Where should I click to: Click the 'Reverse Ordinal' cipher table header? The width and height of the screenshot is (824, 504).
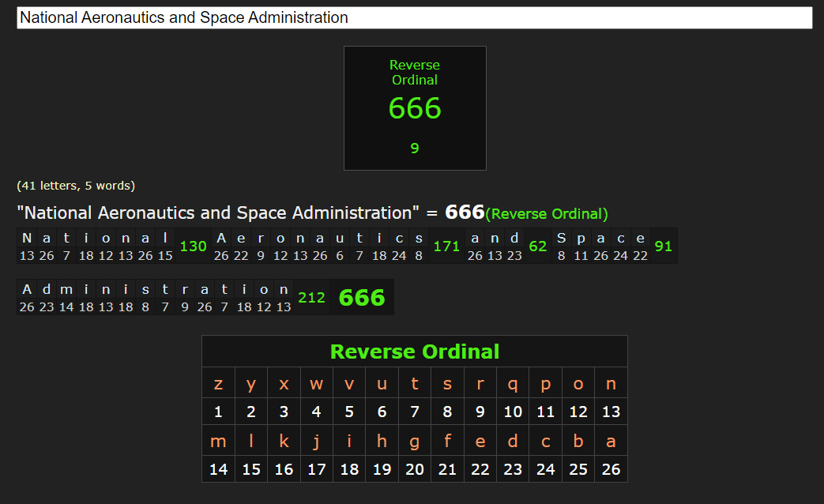415,352
